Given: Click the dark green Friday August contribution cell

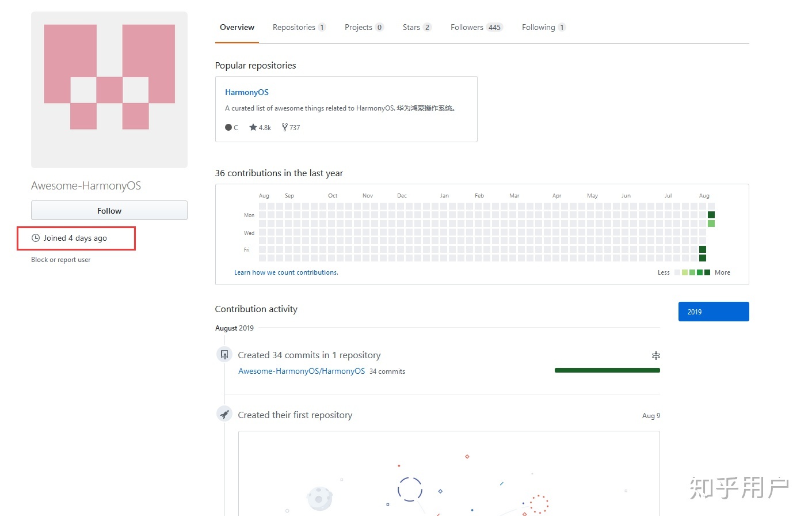Looking at the screenshot, I should [x=703, y=249].
